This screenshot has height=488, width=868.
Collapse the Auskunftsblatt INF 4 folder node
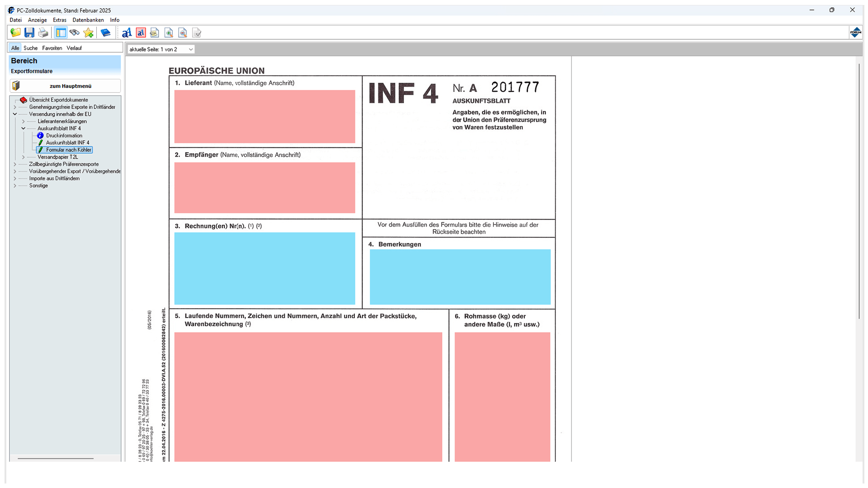click(24, 128)
